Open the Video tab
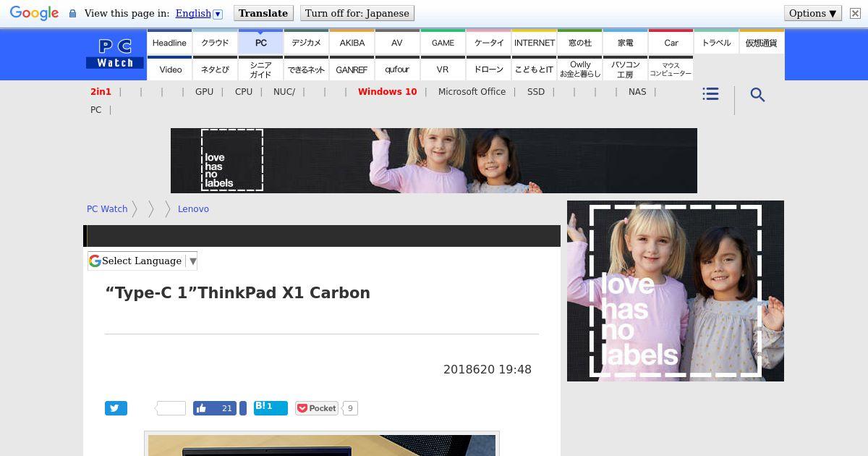 (x=170, y=69)
